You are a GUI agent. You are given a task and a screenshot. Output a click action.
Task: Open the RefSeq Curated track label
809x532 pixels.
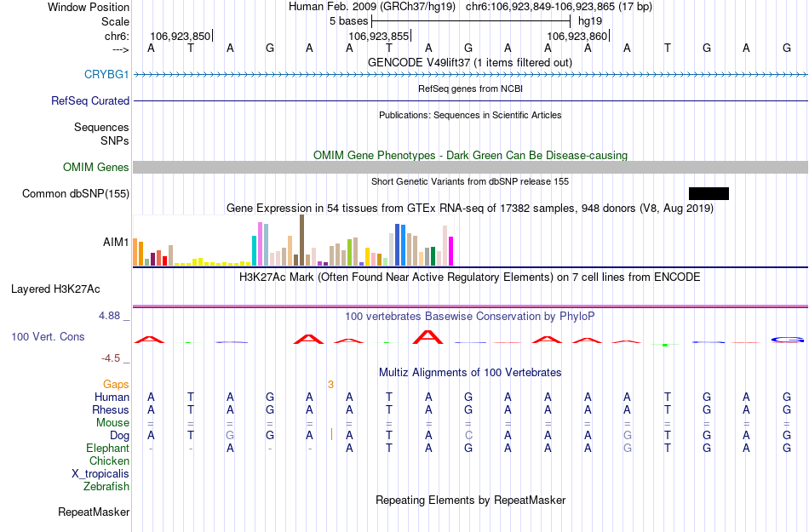pyautogui.click(x=89, y=101)
